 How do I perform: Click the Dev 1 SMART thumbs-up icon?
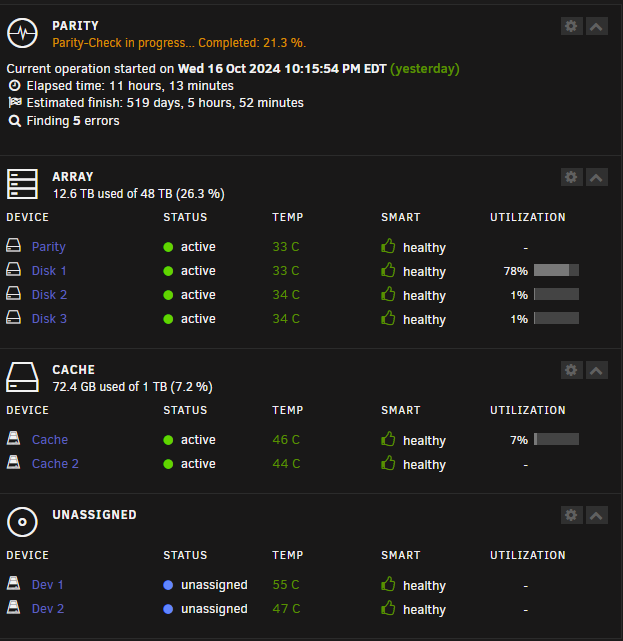(388, 584)
